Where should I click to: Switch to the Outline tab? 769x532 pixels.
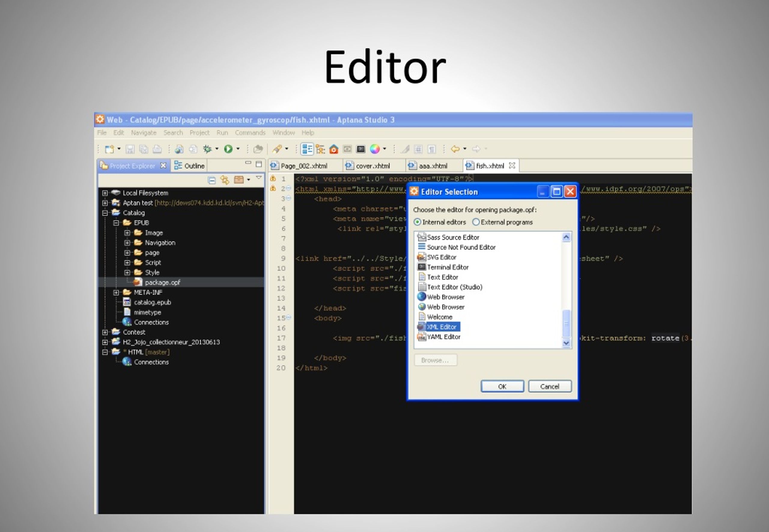pyautogui.click(x=190, y=166)
